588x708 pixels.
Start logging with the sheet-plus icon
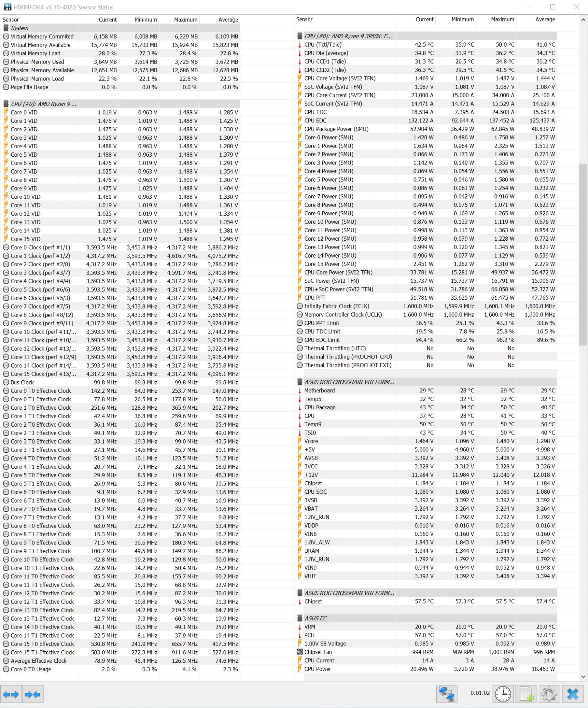(526, 694)
